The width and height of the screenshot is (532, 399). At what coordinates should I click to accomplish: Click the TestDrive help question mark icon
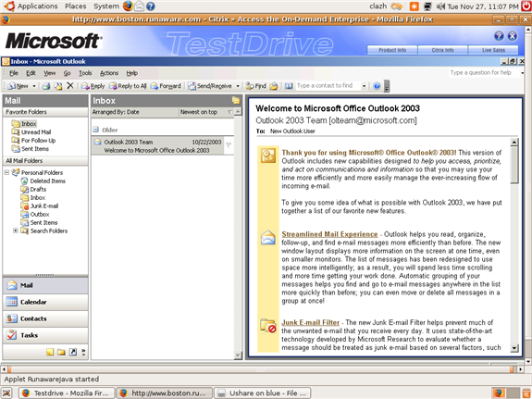499,36
